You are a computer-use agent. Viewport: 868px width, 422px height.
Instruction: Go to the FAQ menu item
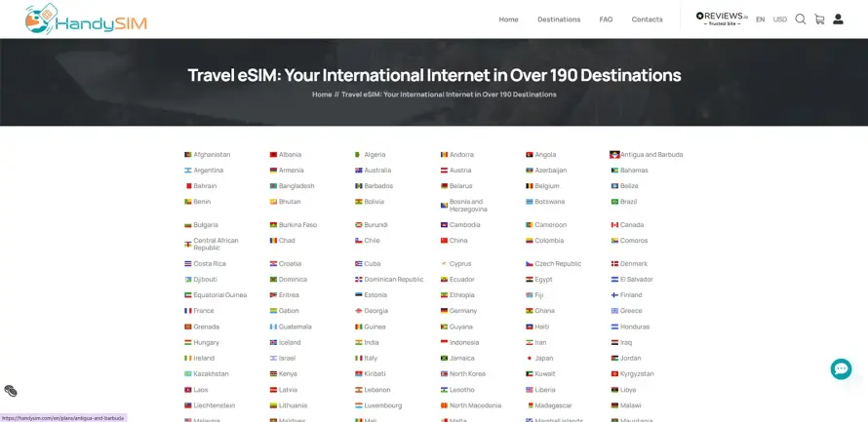click(606, 19)
